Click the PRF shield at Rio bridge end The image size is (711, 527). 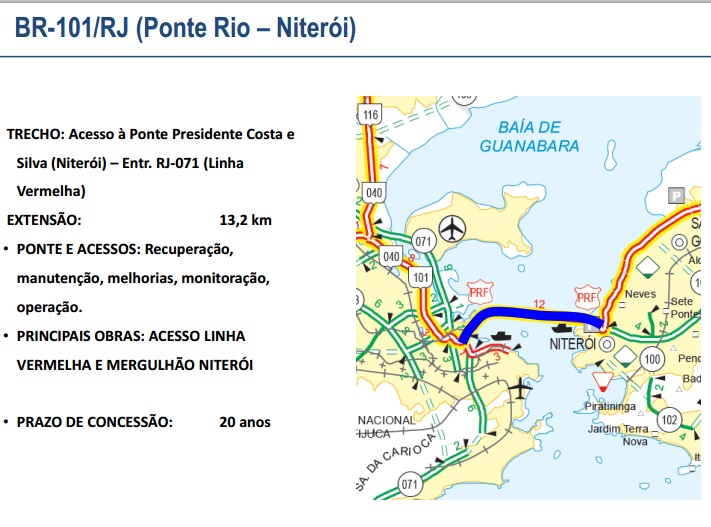point(480,293)
